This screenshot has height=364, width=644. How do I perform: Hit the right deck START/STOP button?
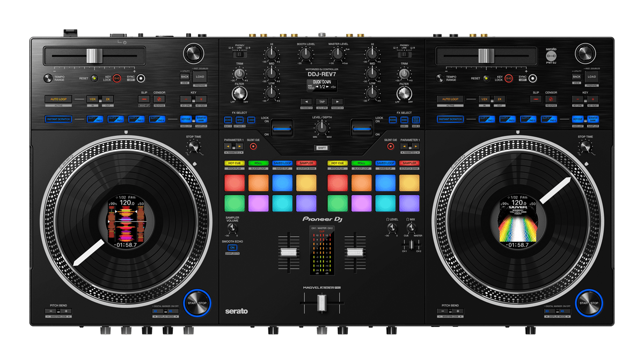[589, 303]
